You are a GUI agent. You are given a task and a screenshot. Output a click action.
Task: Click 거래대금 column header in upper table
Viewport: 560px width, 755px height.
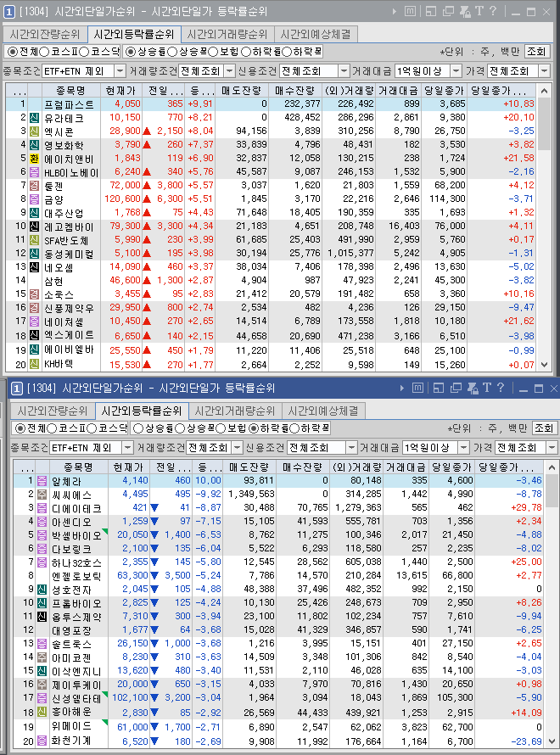point(398,90)
